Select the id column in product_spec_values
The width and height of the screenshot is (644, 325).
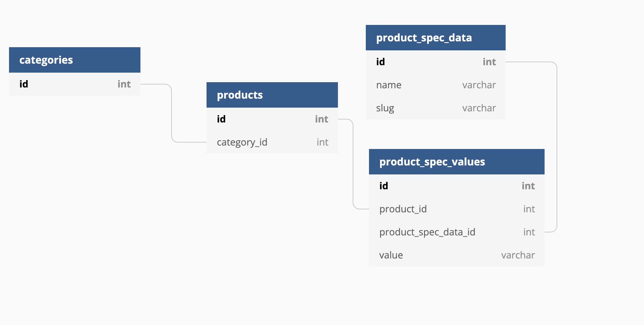coord(384,186)
